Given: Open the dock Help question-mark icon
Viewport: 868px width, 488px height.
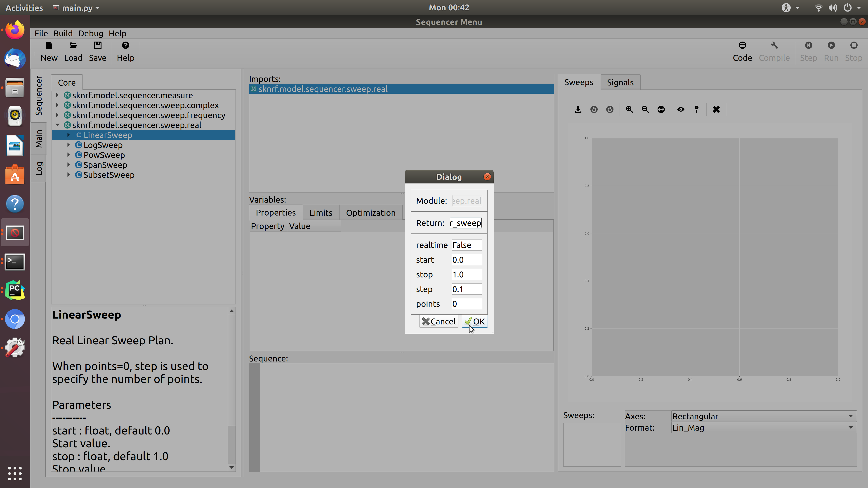Looking at the screenshot, I should click(15, 203).
